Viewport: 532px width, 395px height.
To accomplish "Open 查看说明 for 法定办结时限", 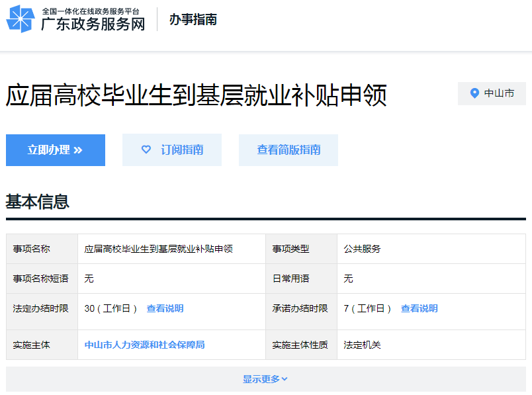I will pyautogui.click(x=165, y=308).
